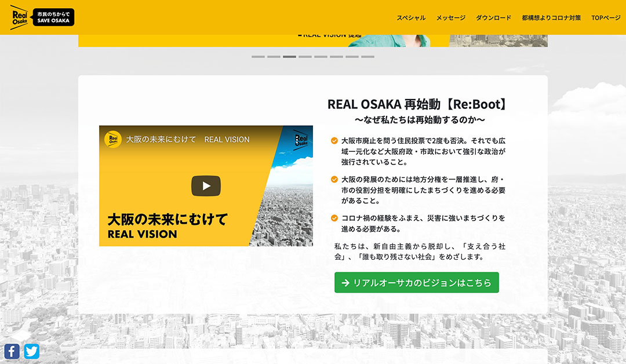The width and height of the screenshot is (626, 364).
Task: Open the メッセージ menu item
Action: [x=451, y=17]
